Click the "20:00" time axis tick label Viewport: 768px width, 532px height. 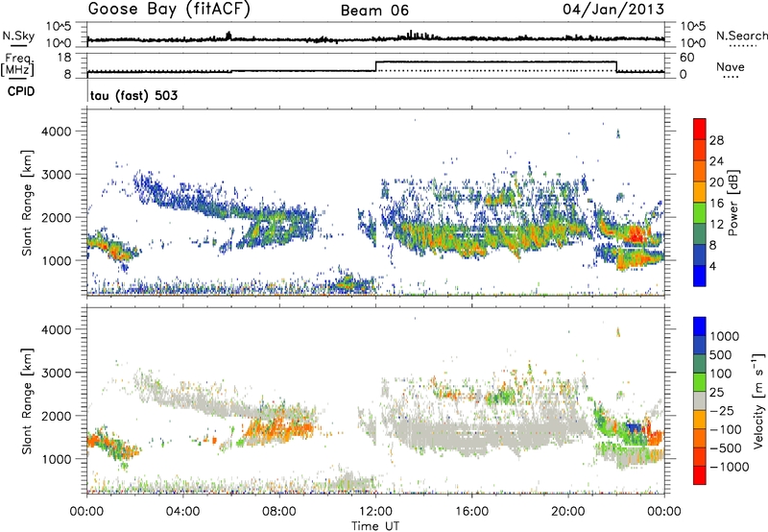(x=567, y=512)
